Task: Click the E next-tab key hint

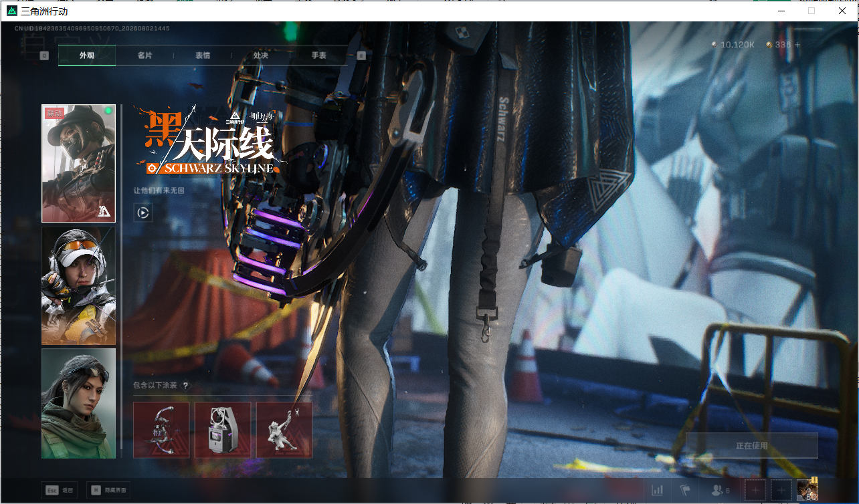Action: coord(361,56)
